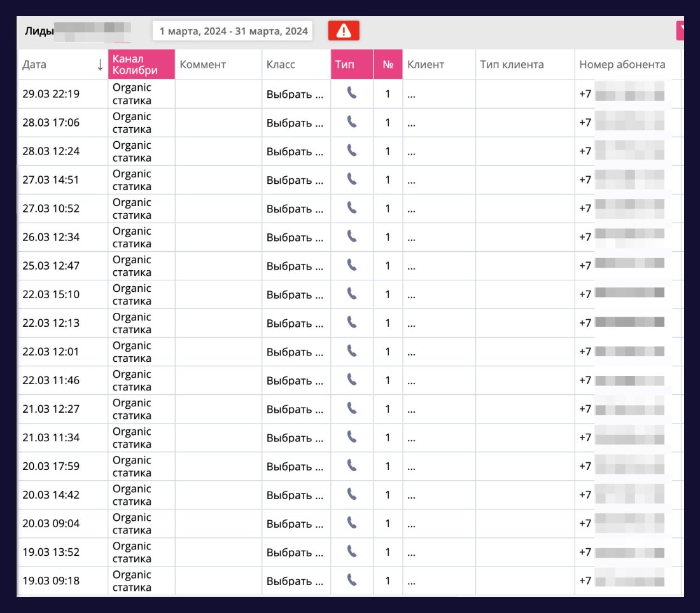Click phone icon in 22.03 12:13 row
Screen dimensions: 700x613
(x=352, y=322)
